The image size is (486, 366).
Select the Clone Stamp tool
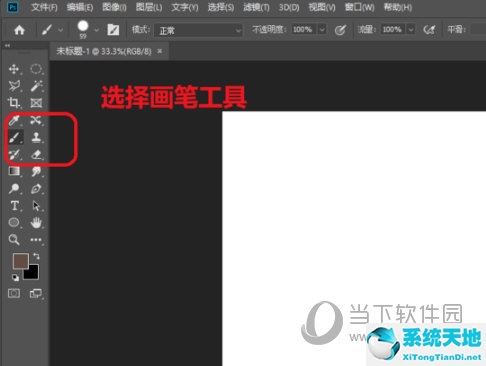tap(36, 137)
